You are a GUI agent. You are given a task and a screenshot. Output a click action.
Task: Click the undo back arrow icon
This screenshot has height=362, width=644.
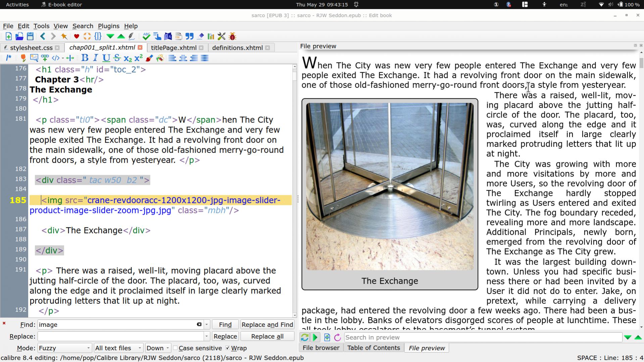43,37
